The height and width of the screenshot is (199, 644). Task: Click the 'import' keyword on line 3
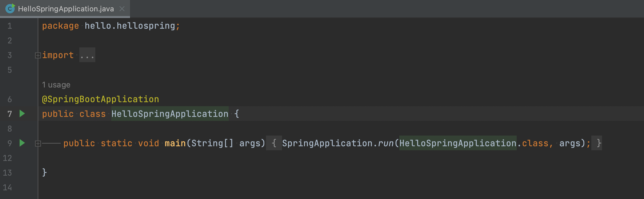[x=58, y=55]
